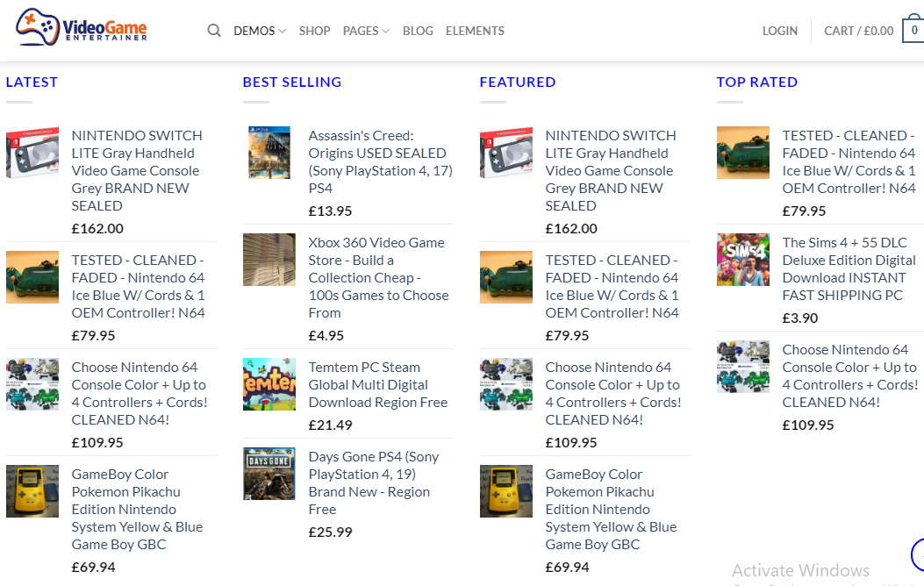Click GameBoy Color Pikachu thumbnail under Featured

pos(506,492)
